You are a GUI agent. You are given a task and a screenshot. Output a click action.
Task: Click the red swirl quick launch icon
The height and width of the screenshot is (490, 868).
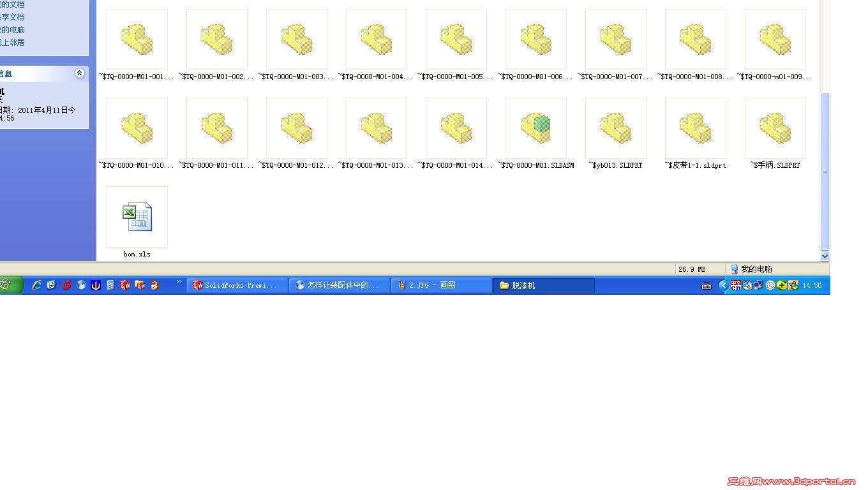66,285
